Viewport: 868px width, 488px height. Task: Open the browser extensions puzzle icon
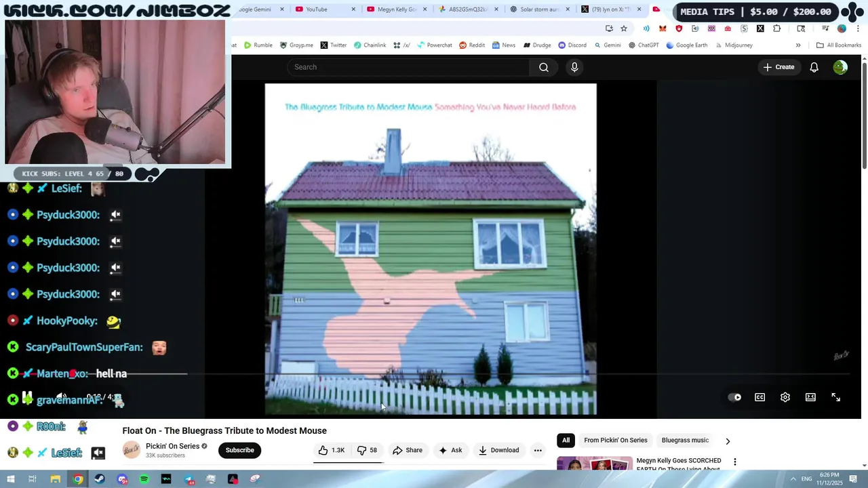click(777, 28)
